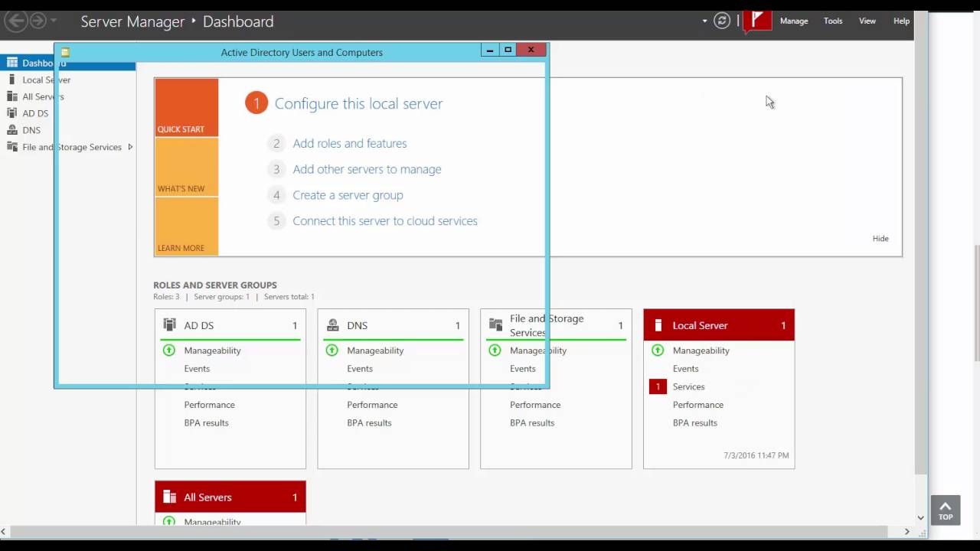Click the DNS tile icon

332,325
